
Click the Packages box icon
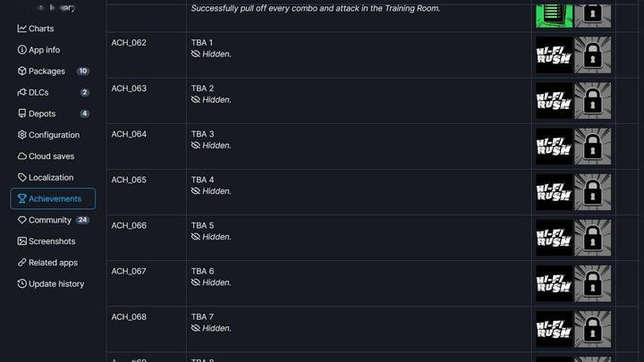[x=22, y=71]
